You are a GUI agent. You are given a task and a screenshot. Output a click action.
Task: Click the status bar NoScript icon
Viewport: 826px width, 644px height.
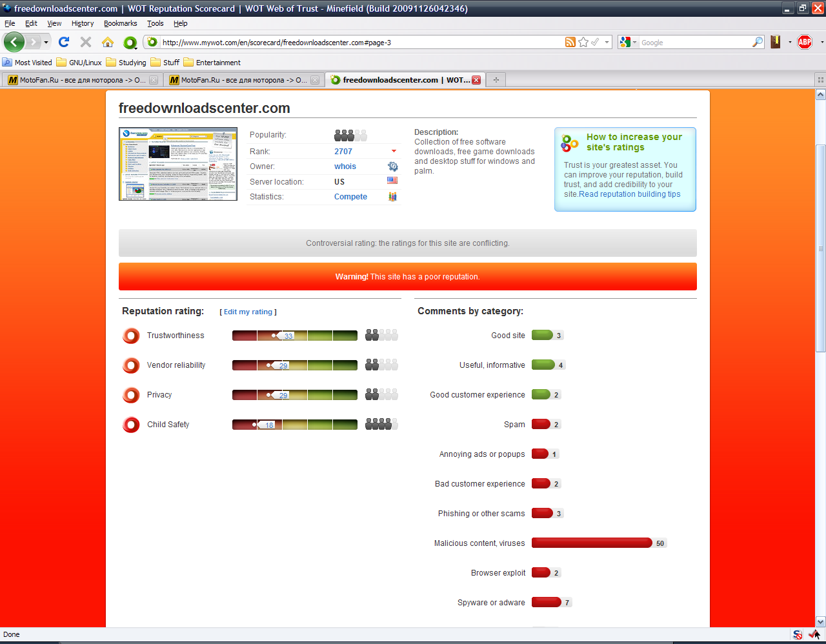click(798, 634)
